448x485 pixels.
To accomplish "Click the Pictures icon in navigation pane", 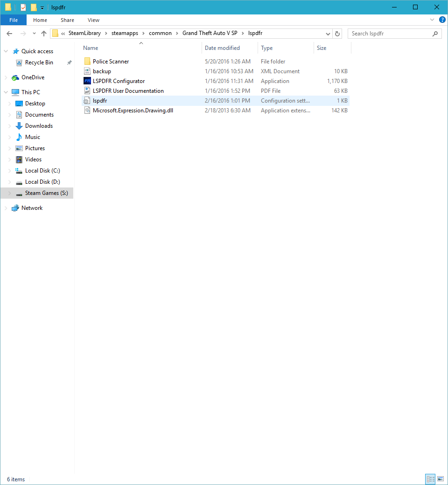I will [x=19, y=148].
